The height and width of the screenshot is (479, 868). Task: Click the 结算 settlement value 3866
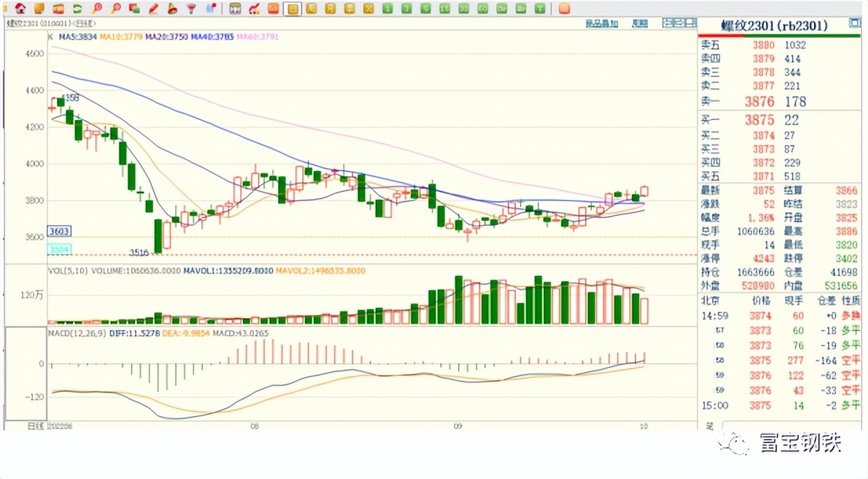click(x=847, y=190)
